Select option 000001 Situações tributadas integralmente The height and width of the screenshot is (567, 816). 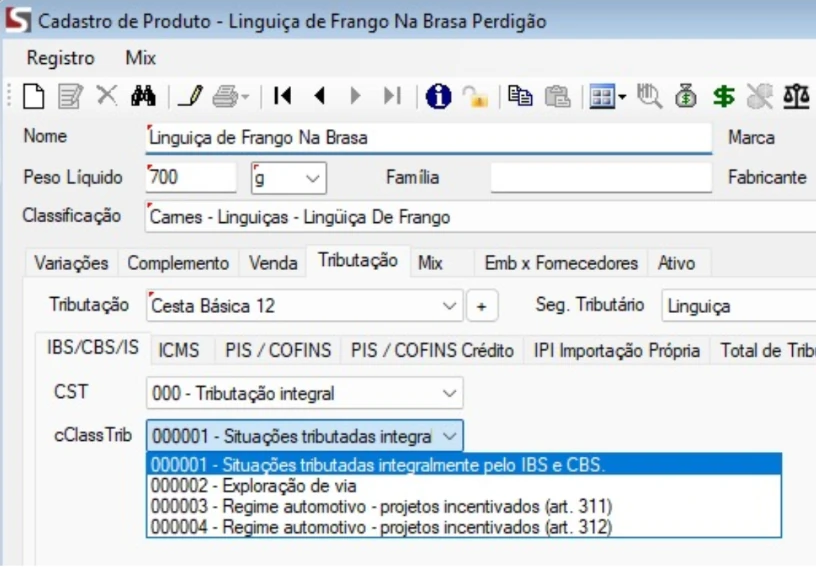pos(464,465)
